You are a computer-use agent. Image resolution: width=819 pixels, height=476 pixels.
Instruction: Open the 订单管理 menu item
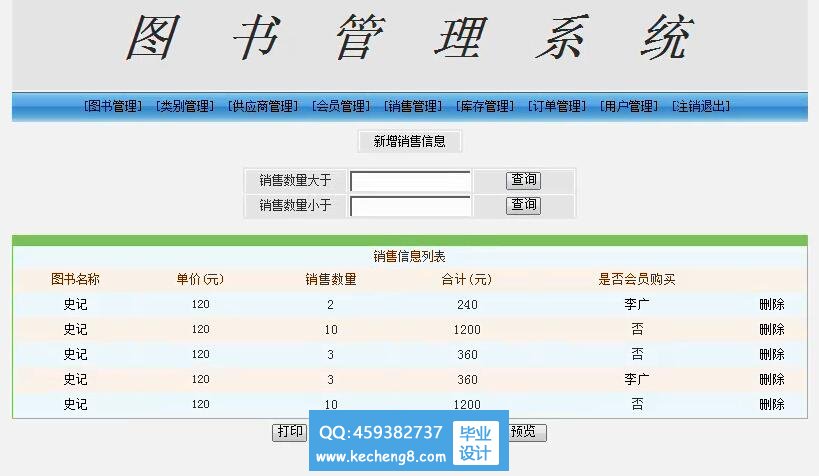(557, 107)
